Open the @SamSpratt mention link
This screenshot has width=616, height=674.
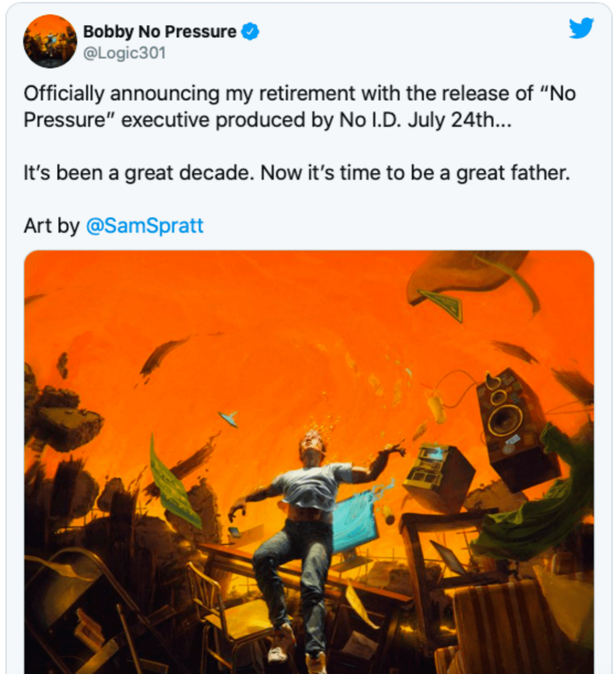(x=145, y=225)
